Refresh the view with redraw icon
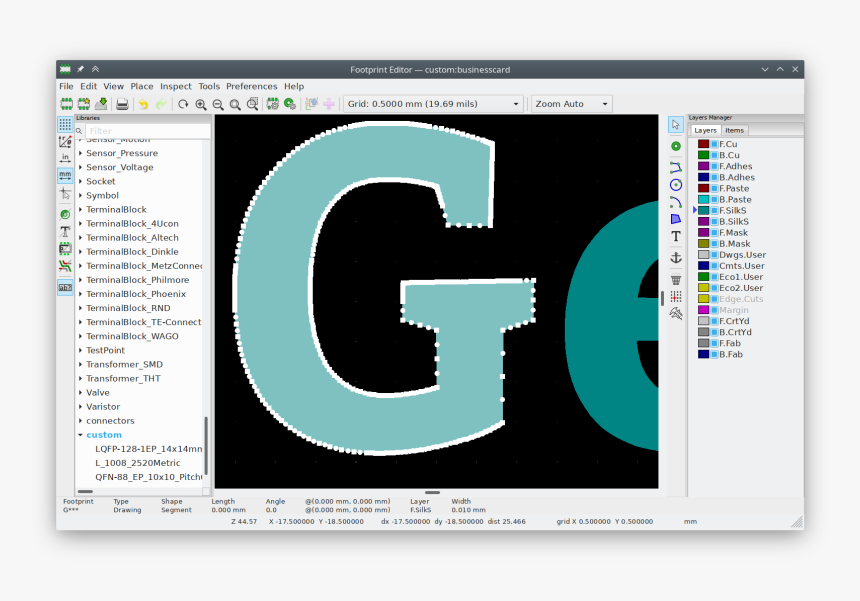Image resolution: width=860 pixels, height=601 pixels. pyautogui.click(x=183, y=104)
